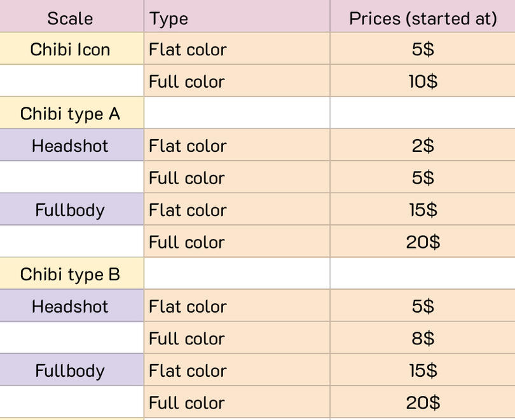Click Fullbody cell under Chibi type B
Screen dimensions: 515x420
(70, 370)
